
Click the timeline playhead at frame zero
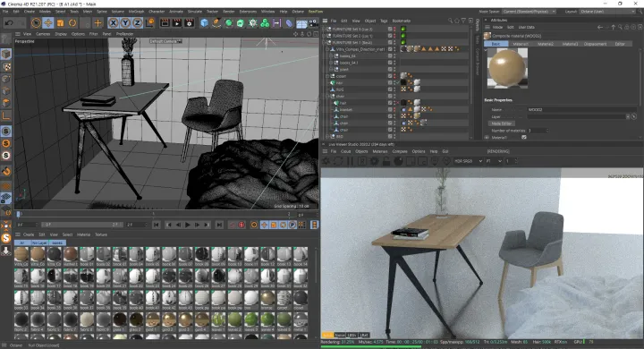18,214
